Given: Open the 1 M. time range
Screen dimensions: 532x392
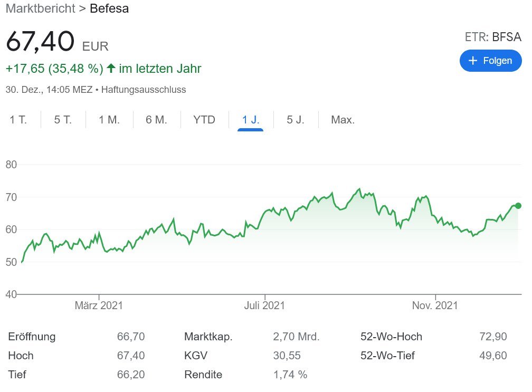Looking at the screenshot, I should tap(108, 120).
